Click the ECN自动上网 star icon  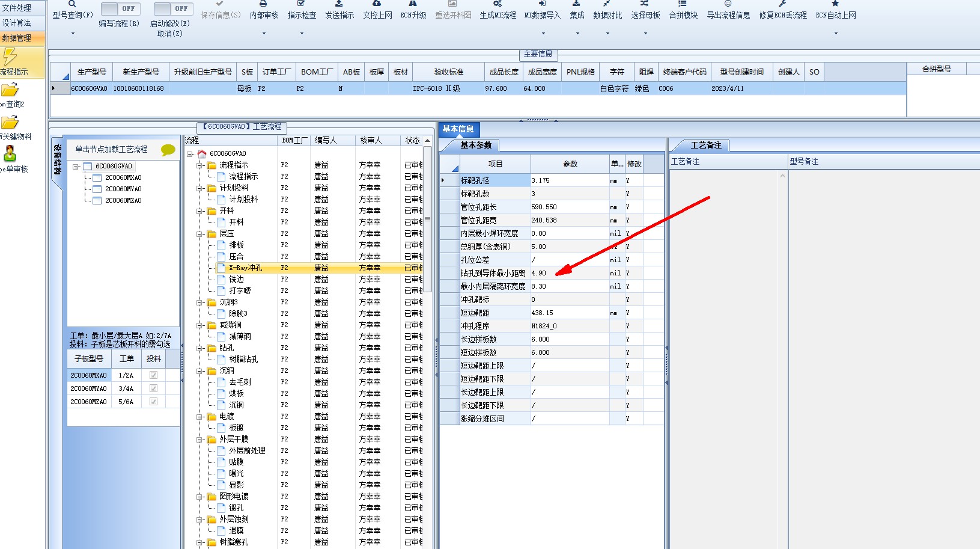pyautogui.click(x=835, y=4)
